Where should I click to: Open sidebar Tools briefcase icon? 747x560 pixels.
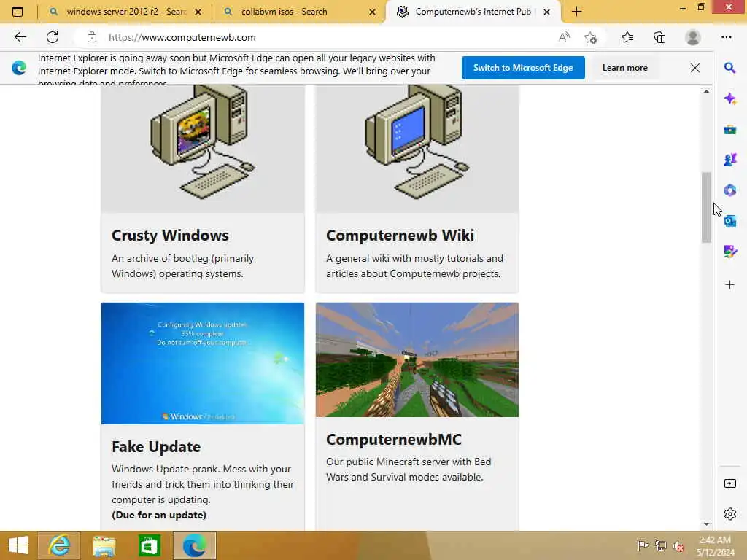729,130
